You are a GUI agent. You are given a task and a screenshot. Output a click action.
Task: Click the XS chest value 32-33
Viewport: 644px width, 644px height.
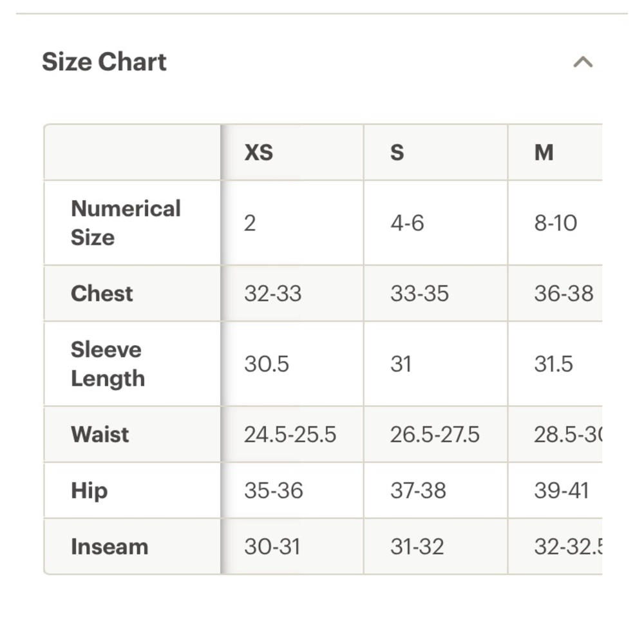click(x=272, y=293)
